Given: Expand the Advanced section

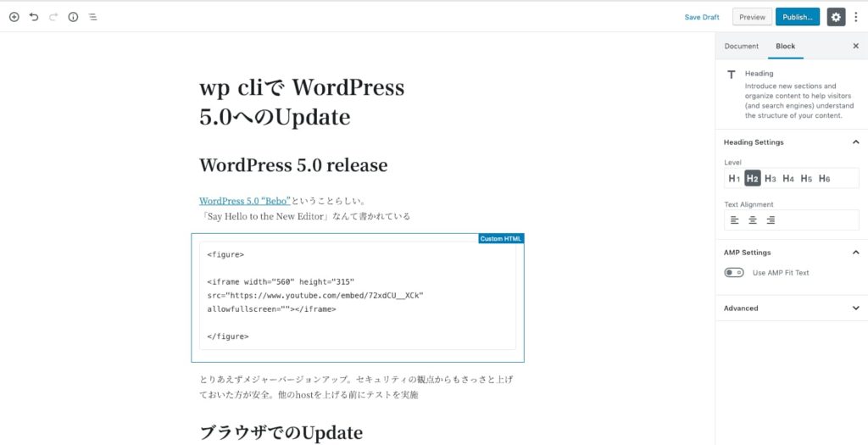Looking at the screenshot, I should click(x=791, y=309).
